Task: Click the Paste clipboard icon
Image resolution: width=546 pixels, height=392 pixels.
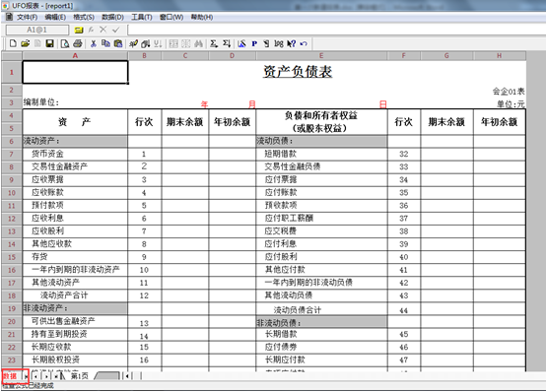Action: point(118,43)
